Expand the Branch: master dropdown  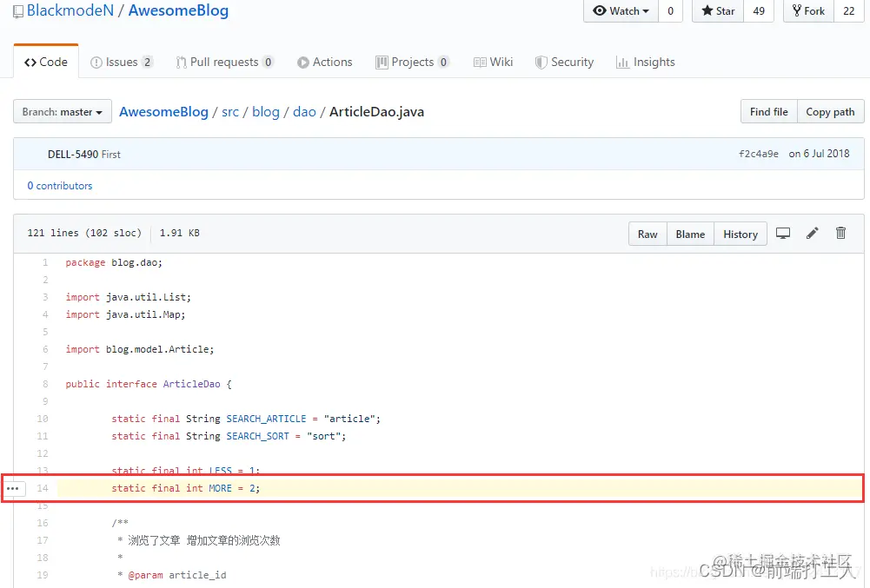(63, 111)
